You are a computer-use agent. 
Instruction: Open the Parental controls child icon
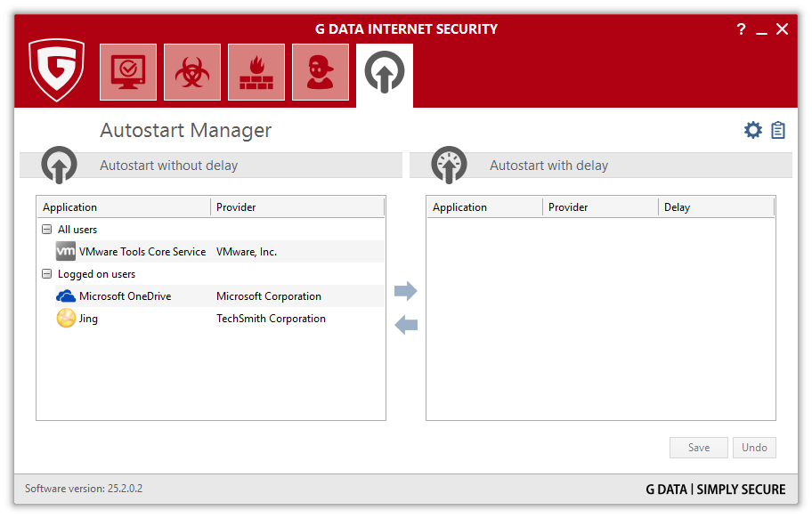pos(321,72)
